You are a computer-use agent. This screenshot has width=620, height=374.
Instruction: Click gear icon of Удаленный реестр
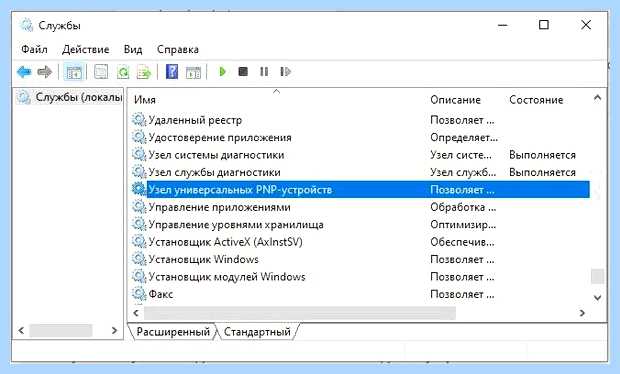pyautogui.click(x=139, y=120)
